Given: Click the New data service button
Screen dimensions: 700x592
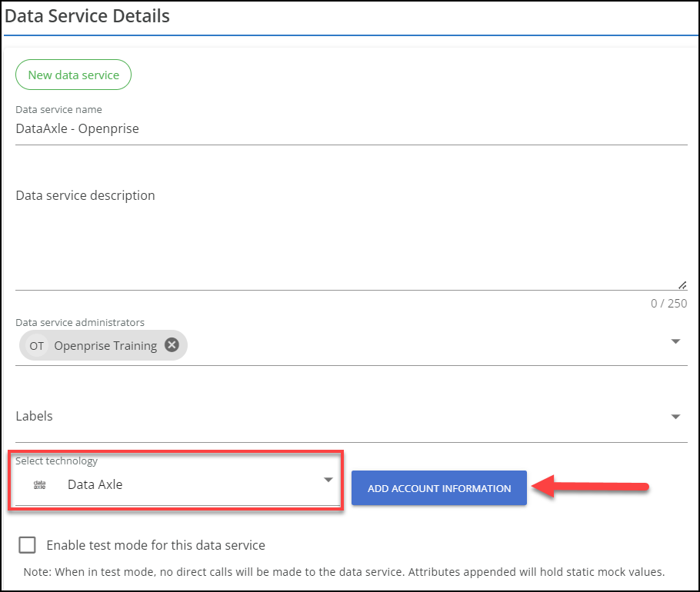Looking at the screenshot, I should [73, 75].
